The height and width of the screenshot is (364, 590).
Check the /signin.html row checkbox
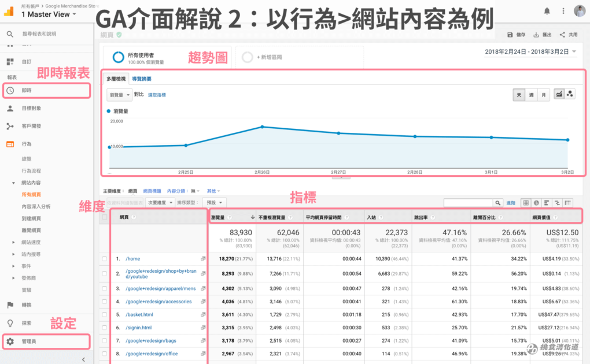(105, 328)
